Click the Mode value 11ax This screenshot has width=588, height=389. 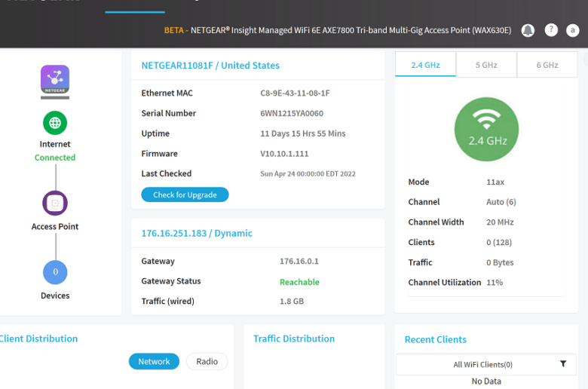coord(495,182)
